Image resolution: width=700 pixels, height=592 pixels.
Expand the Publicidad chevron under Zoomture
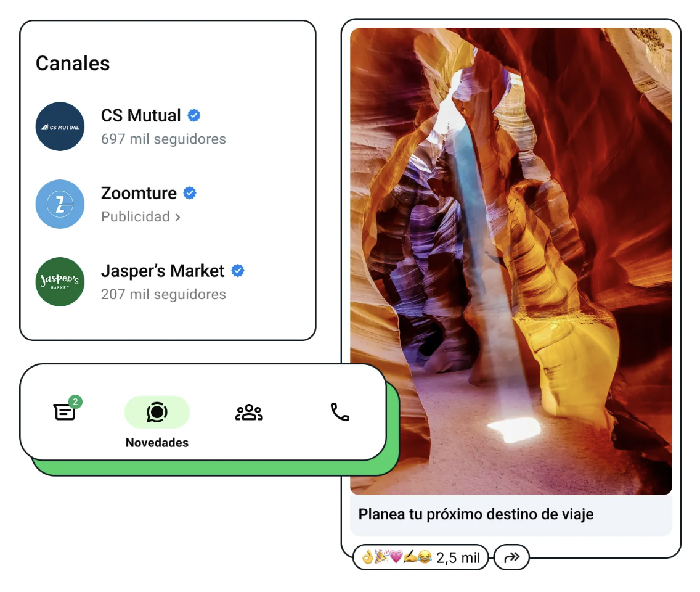[x=177, y=217]
